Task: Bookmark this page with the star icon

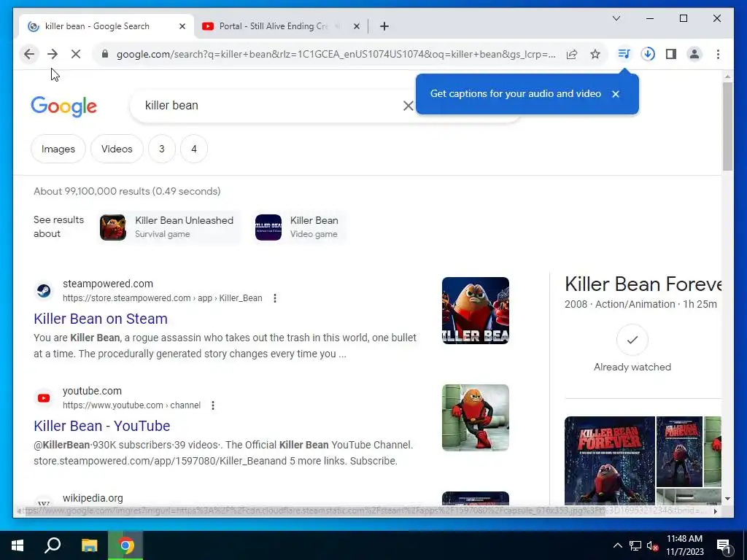Action: [595, 54]
